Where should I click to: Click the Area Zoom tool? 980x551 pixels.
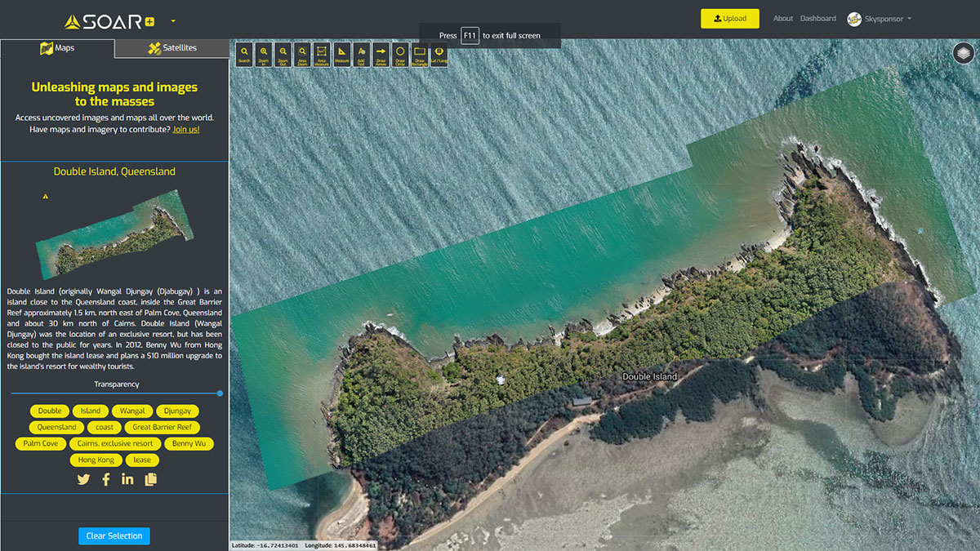(302, 54)
